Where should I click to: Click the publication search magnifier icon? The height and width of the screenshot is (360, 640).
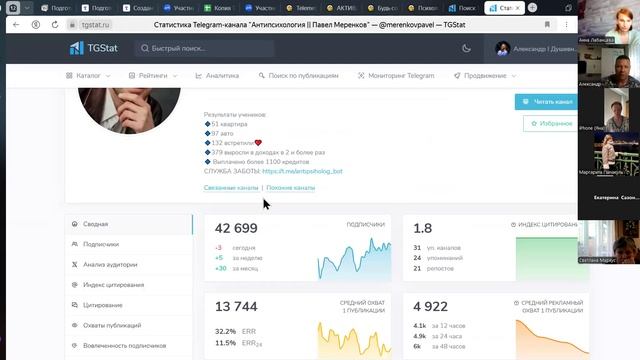[262, 76]
